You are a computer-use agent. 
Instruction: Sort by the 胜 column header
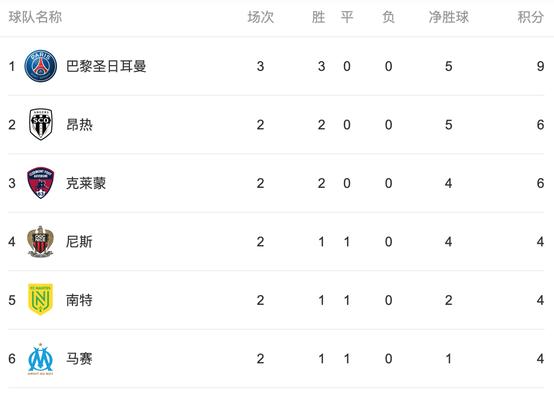(x=318, y=17)
